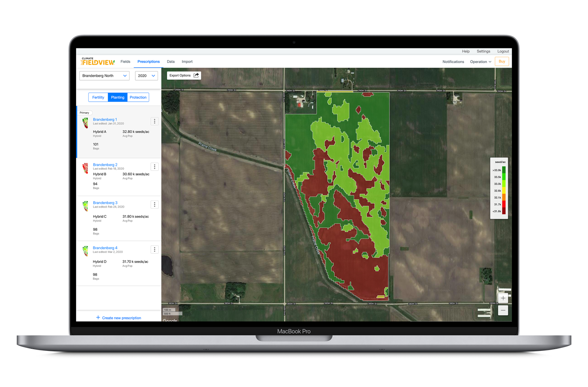
Task: Click the map zoom in plus button
Action: click(x=503, y=298)
